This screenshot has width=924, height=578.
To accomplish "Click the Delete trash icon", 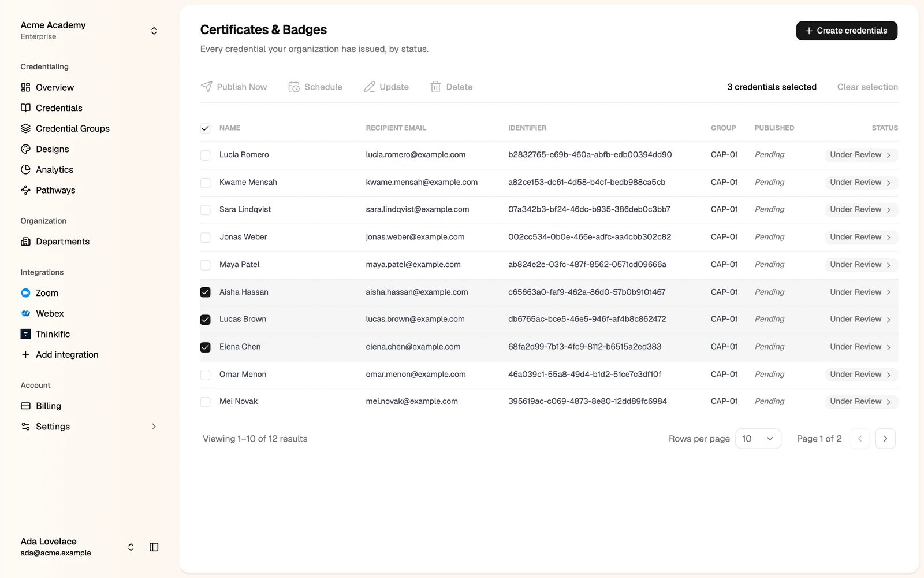I will point(436,87).
